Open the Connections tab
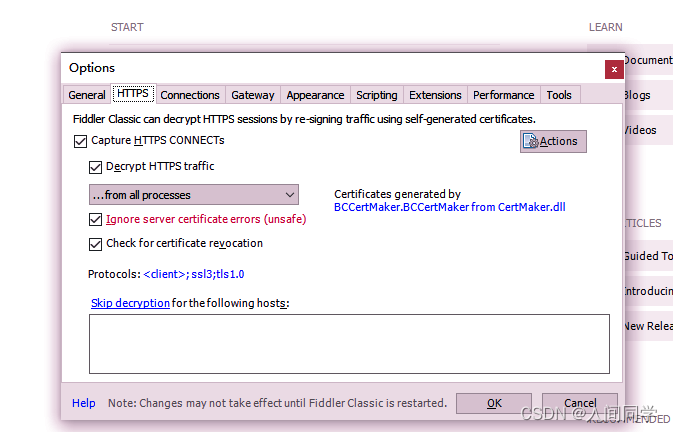The height and width of the screenshot is (432, 673). (x=190, y=95)
